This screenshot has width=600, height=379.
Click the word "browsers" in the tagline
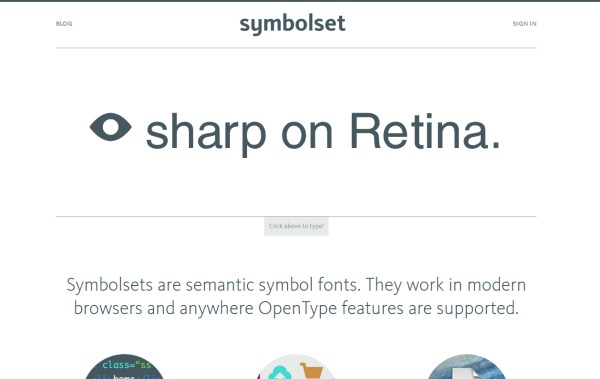point(108,308)
